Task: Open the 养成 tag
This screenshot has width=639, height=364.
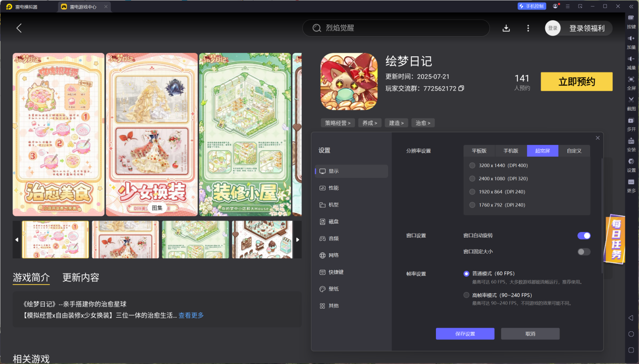Action: [370, 123]
